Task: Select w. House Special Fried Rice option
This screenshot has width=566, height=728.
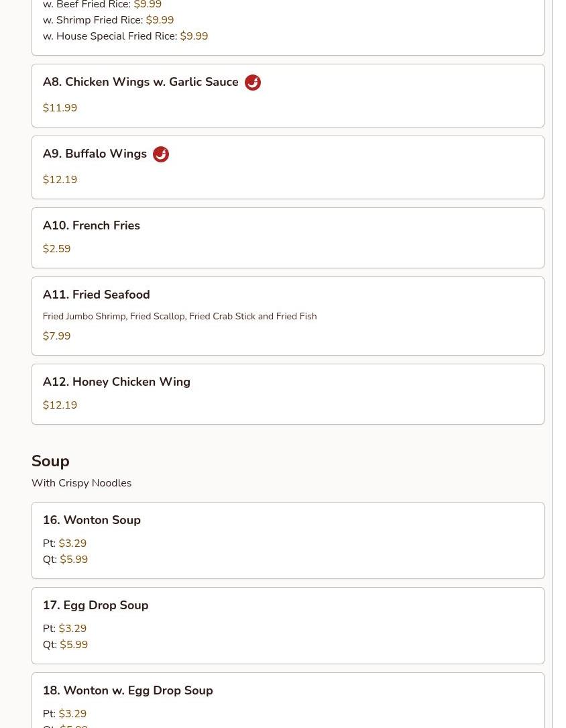Action: (x=125, y=36)
